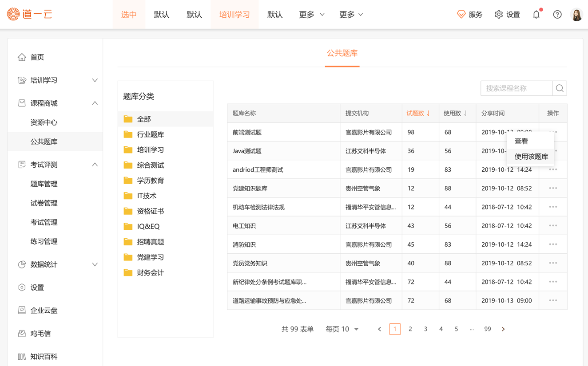
Task: Click the 鸡毛信 sidebar icon
Action: click(22, 334)
